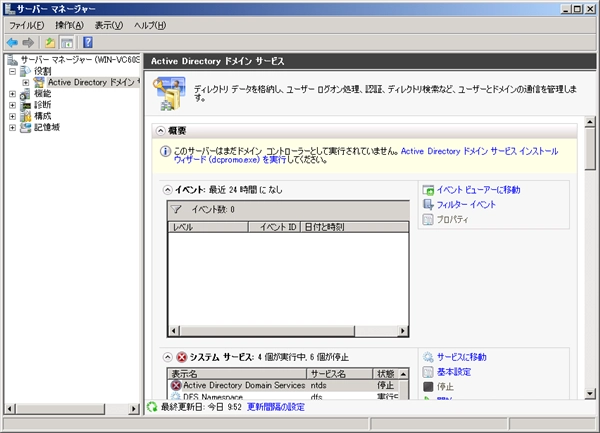The height and width of the screenshot is (433, 600).
Task: Sort services by サービス名 column header
Action: 340,374
